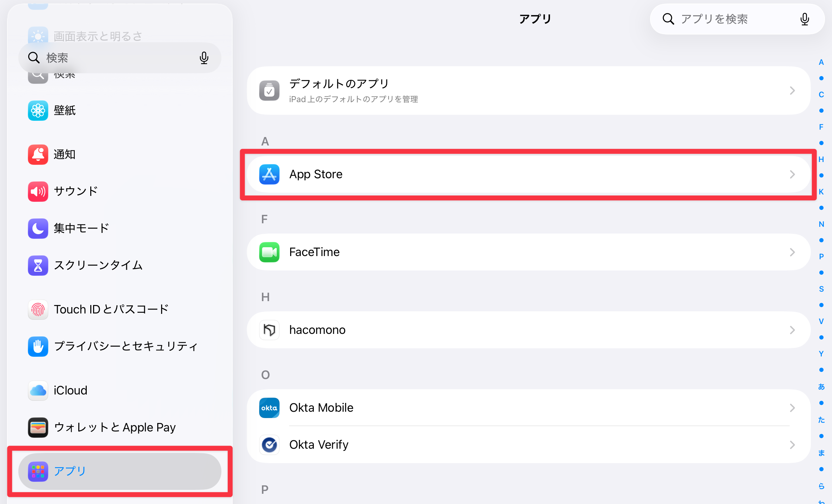Open FaceTime row chevron
Image resolution: width=832 pixels, height=504 pixels.
point(793,252)
